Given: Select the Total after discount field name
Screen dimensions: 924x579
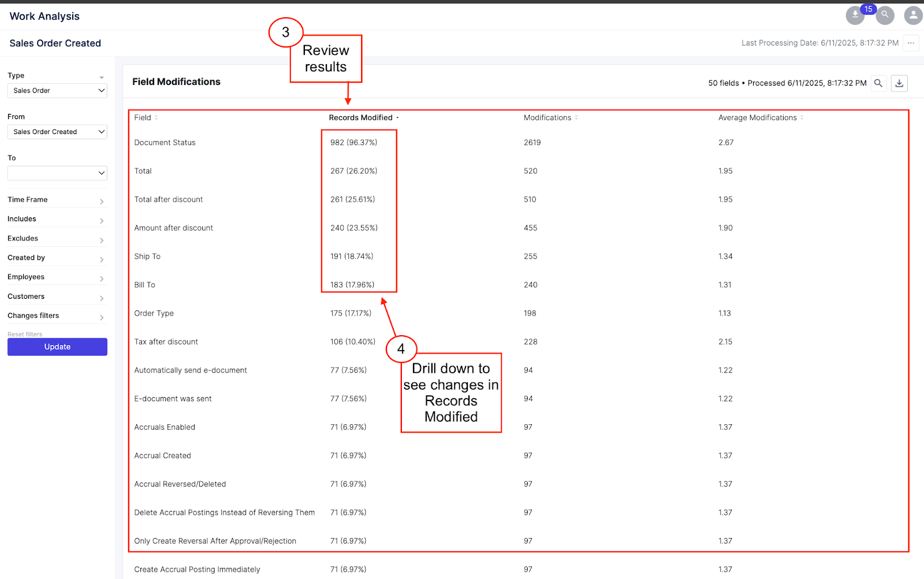Looking at the screenshot, I should tap(169, 199).
